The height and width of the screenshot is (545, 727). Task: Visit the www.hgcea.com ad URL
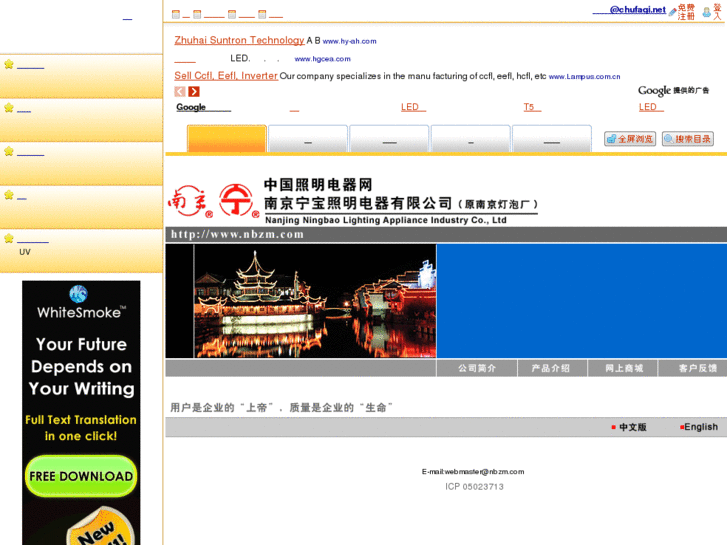(323, 59)
